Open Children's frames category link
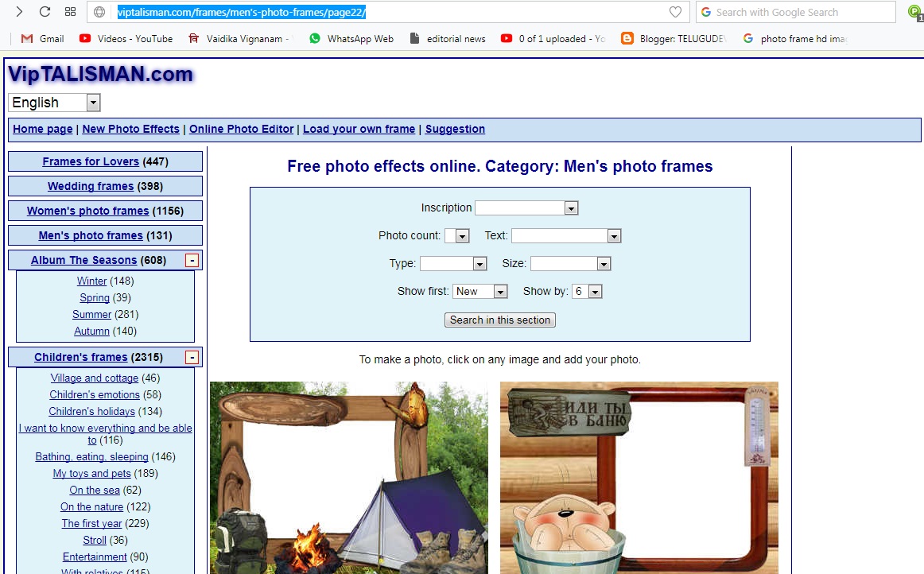The width and height of the screenshot is (924, 574). coord(81,357)
